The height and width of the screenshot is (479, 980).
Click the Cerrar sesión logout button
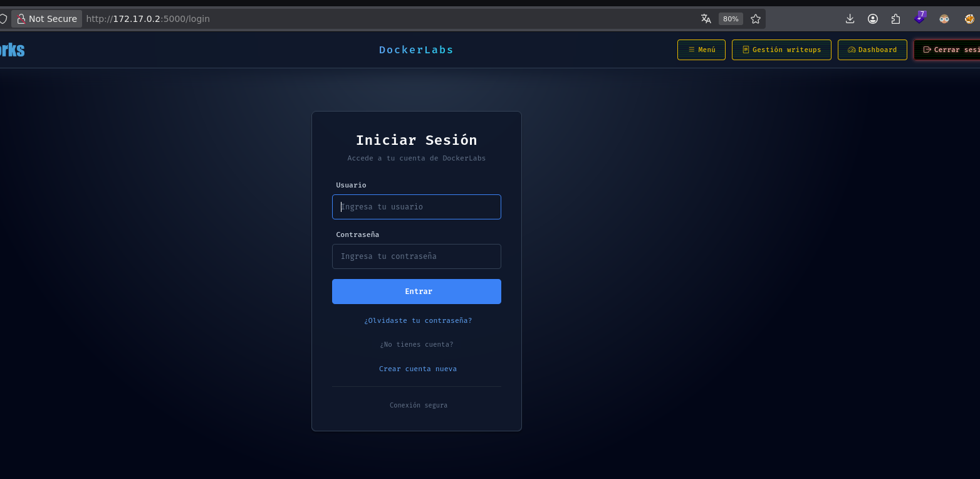pyautogui.click(x=947, y=50)
